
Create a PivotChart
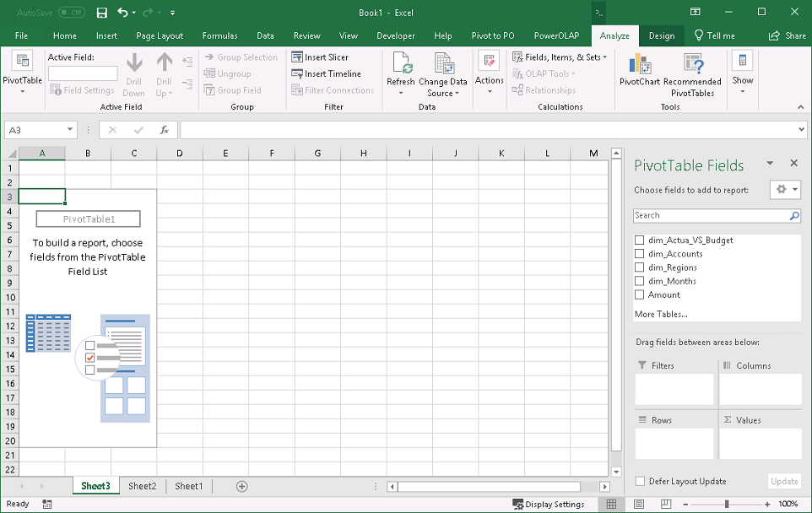coord(640,68)
